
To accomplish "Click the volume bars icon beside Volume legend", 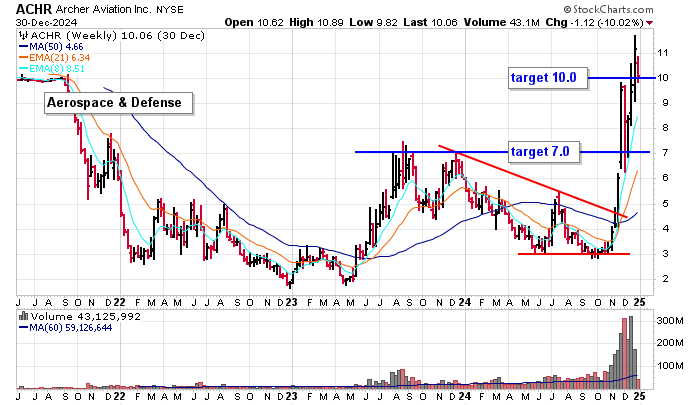I will tap(24, 316).
